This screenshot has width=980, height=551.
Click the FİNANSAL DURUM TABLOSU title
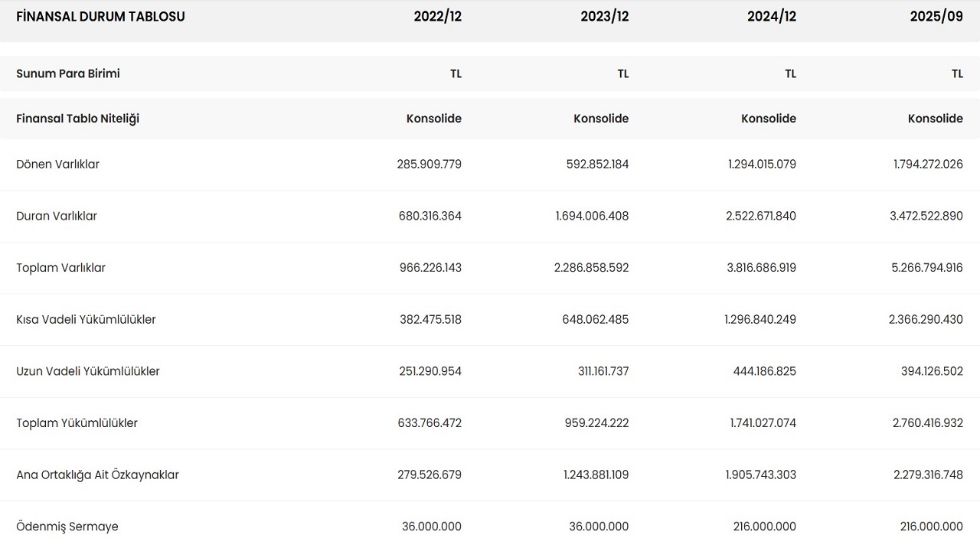[x=100, y=17]
